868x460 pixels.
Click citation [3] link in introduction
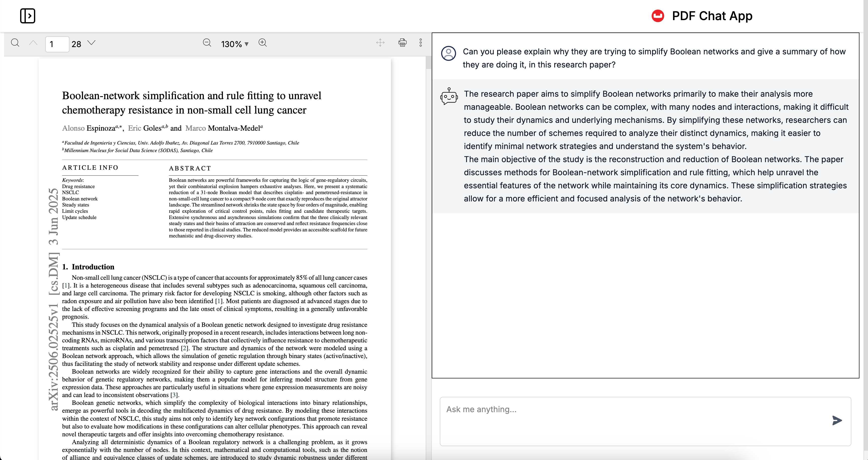(174, 395)
